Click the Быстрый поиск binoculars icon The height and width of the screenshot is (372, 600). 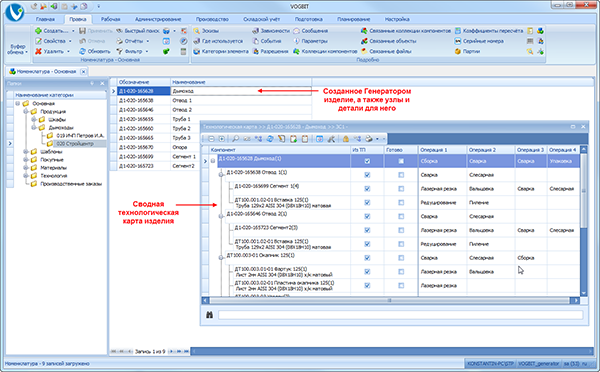(x=119, y=31)
